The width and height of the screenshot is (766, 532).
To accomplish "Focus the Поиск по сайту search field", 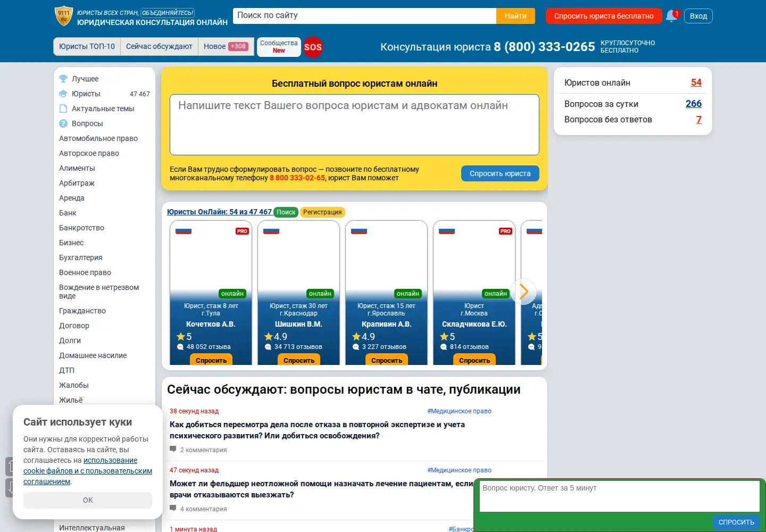I will pos(364,16).
